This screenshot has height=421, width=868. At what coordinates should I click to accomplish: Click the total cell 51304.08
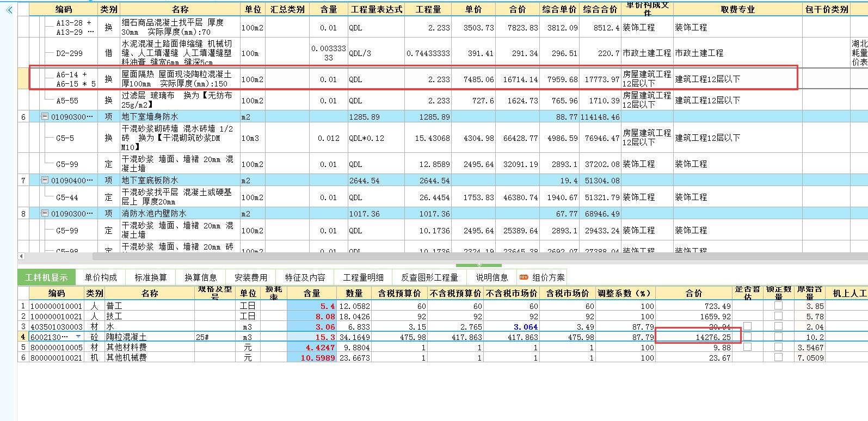pos(600,181)
